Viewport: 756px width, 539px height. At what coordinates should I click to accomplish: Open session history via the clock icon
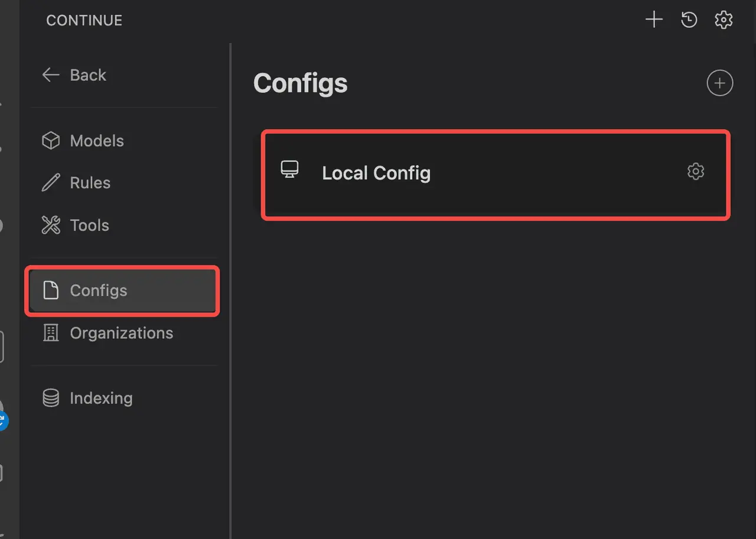coord(689,20)
